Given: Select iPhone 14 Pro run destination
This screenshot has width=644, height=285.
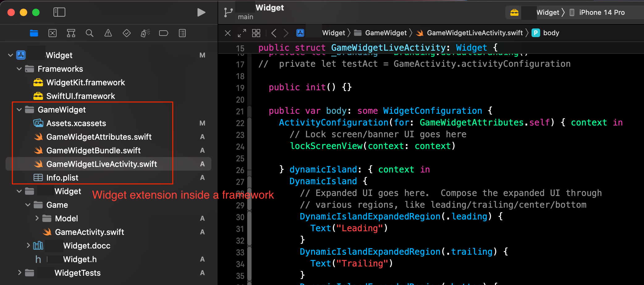Looking at the screenshot, I should [601, 12].
